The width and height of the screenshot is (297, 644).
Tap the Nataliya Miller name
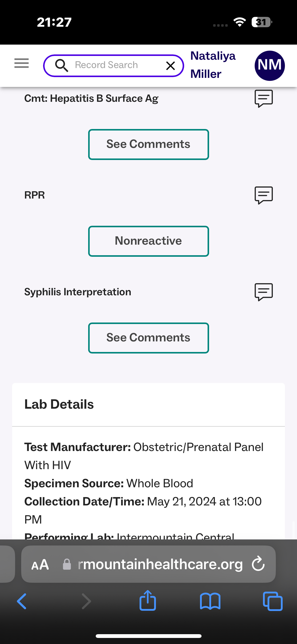(x=213, y=65)
